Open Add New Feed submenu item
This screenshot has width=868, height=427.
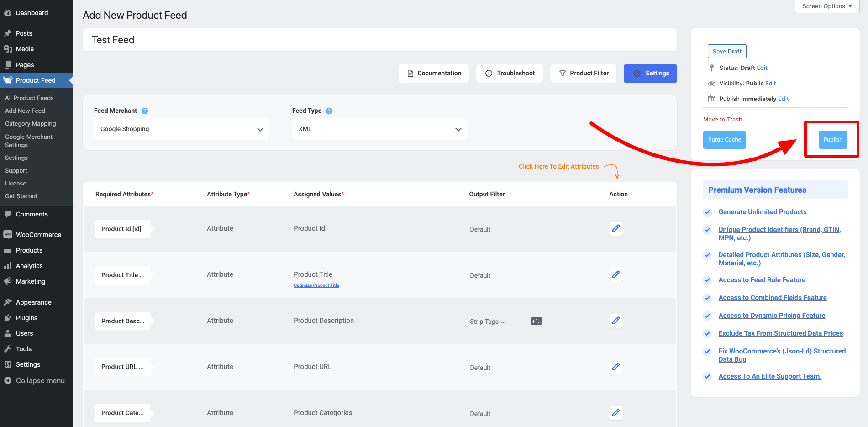coord(25,111)
